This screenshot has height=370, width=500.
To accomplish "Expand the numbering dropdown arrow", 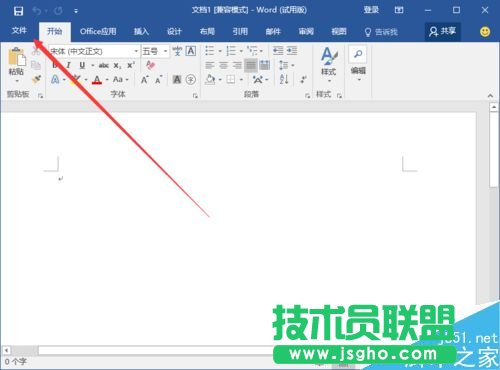I will pos(241,51).
